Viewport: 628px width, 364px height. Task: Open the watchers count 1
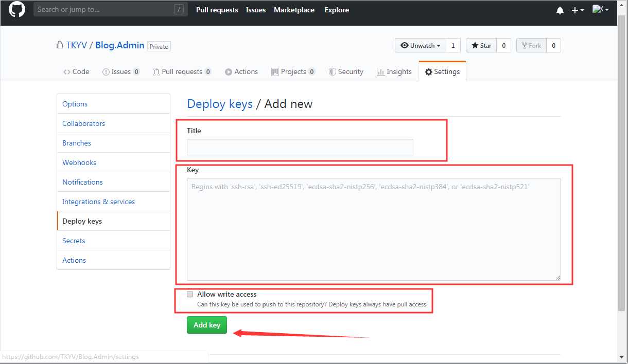point(453,45)
